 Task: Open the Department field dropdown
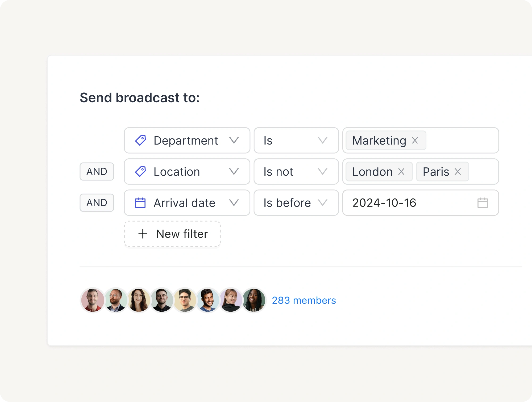[x=234, y=141]
